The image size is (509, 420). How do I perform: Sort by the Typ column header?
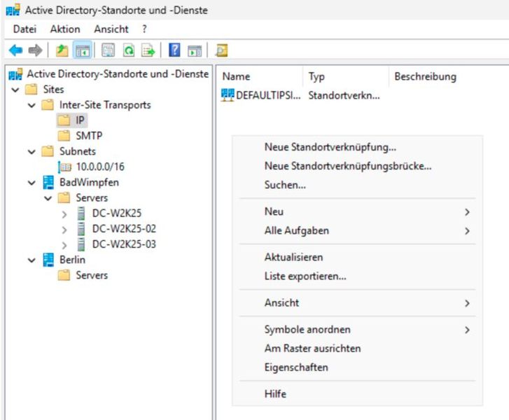346,76
